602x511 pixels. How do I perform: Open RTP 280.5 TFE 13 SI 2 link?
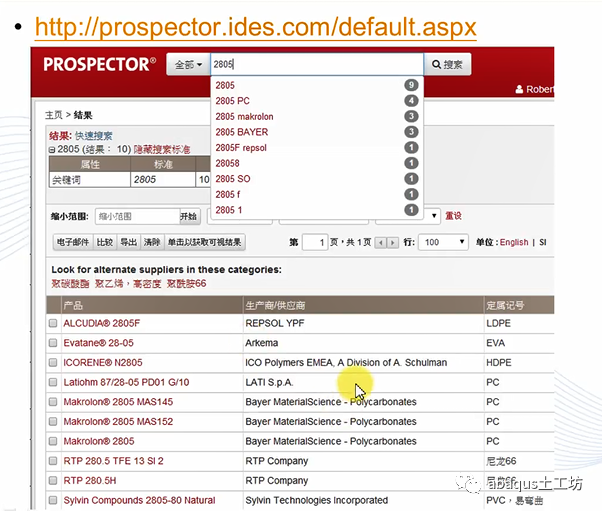coord(113,461)
